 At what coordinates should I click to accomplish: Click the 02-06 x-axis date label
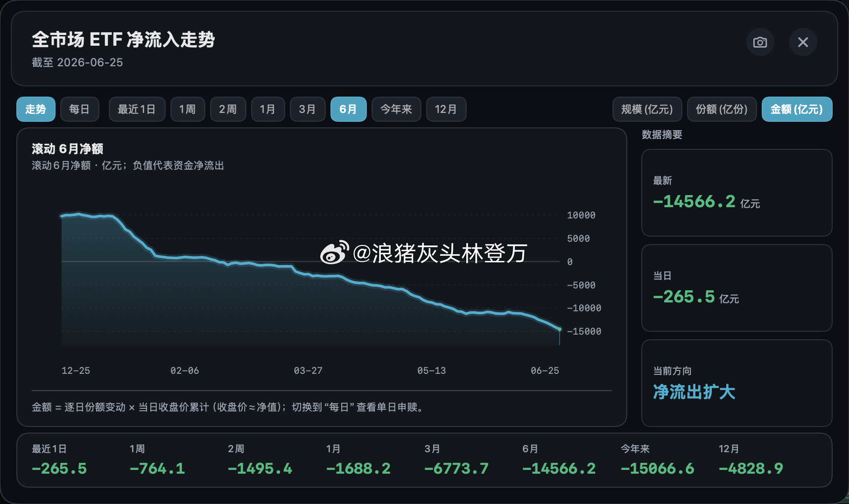[184, 371]
